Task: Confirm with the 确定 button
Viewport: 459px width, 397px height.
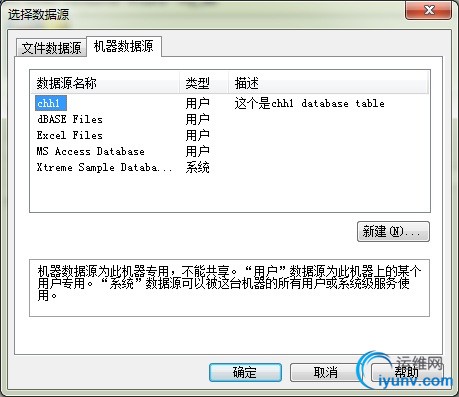Action: (x=245, y=372)
